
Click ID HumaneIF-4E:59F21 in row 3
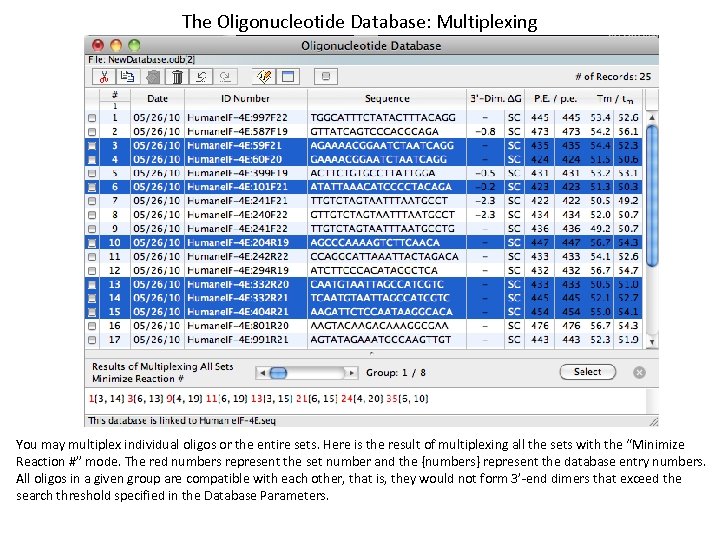pyautogui.click(x=234, y=146)
